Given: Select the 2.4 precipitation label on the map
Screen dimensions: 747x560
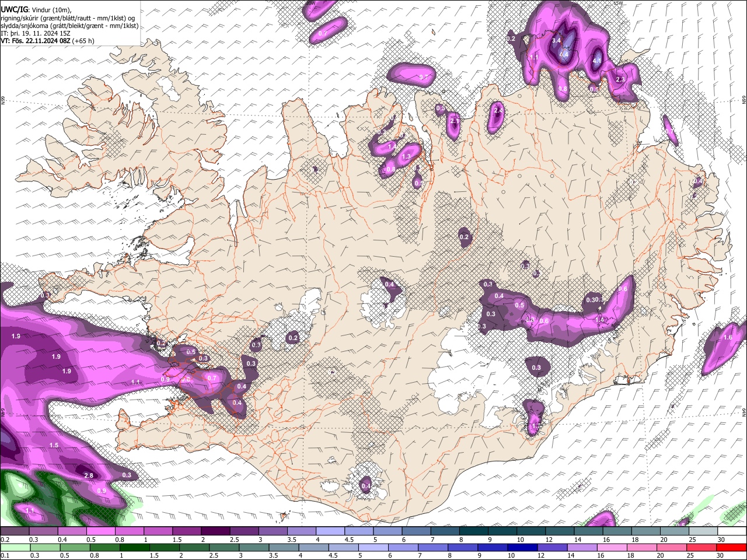Looking at the screenshot, I should pyautogui.click(x=498, y=110).
